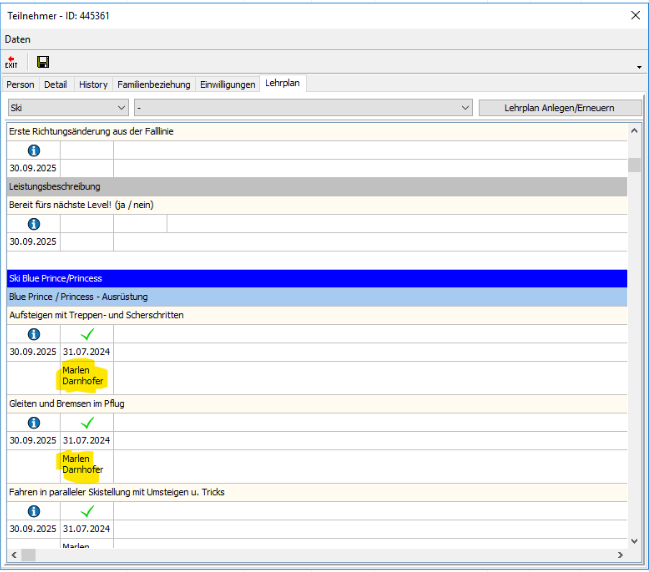Open info icon under Bereit fürs nächste Level
Screen dimensions: 649x572
click(34, 224)
